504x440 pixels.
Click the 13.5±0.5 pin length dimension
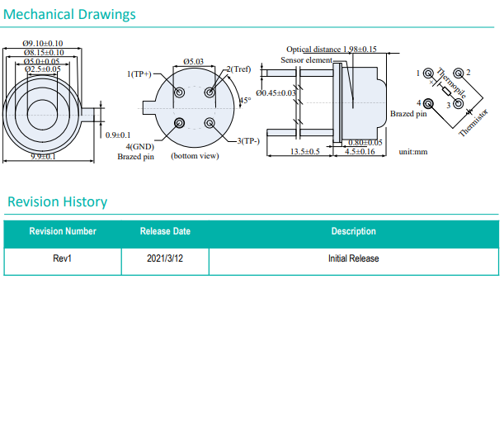(305, 152)
